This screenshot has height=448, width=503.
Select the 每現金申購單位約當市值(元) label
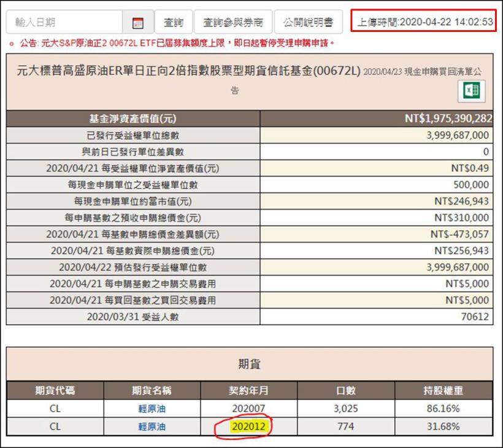(x=133, y=201)
